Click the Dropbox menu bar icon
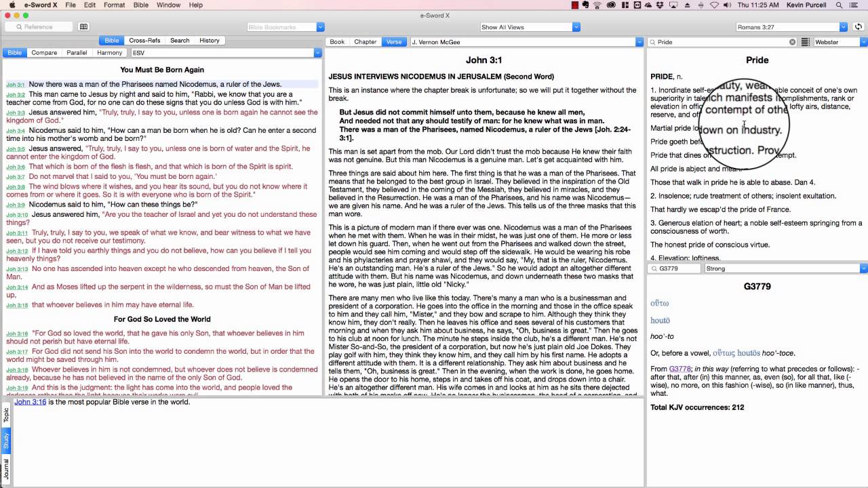This screenshot has height=488, width=868. pos(659,5)
